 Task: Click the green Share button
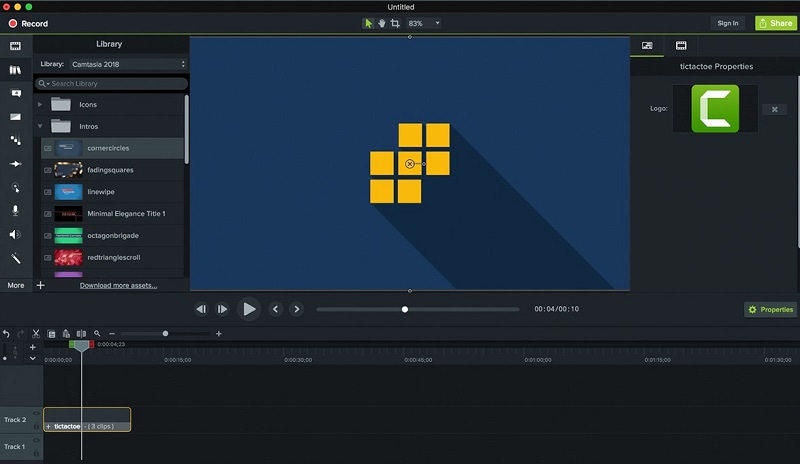tap(776, 23)
